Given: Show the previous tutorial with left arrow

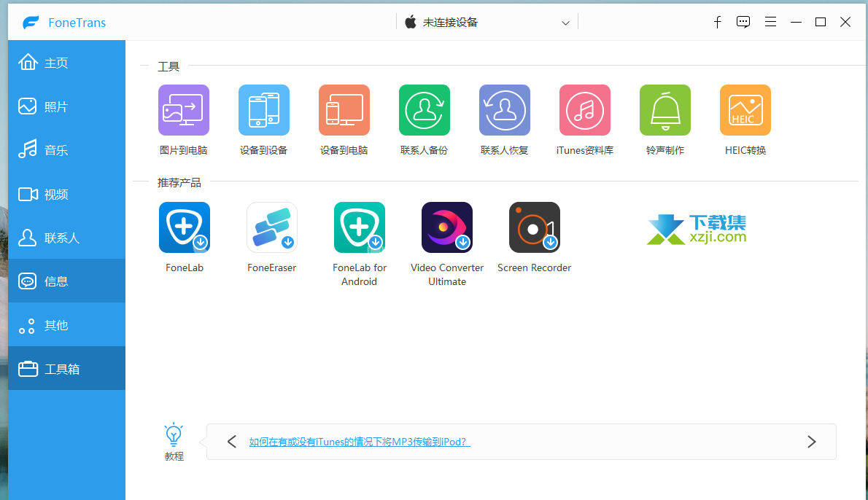Looking at the screenshot, I should [232, 442].
